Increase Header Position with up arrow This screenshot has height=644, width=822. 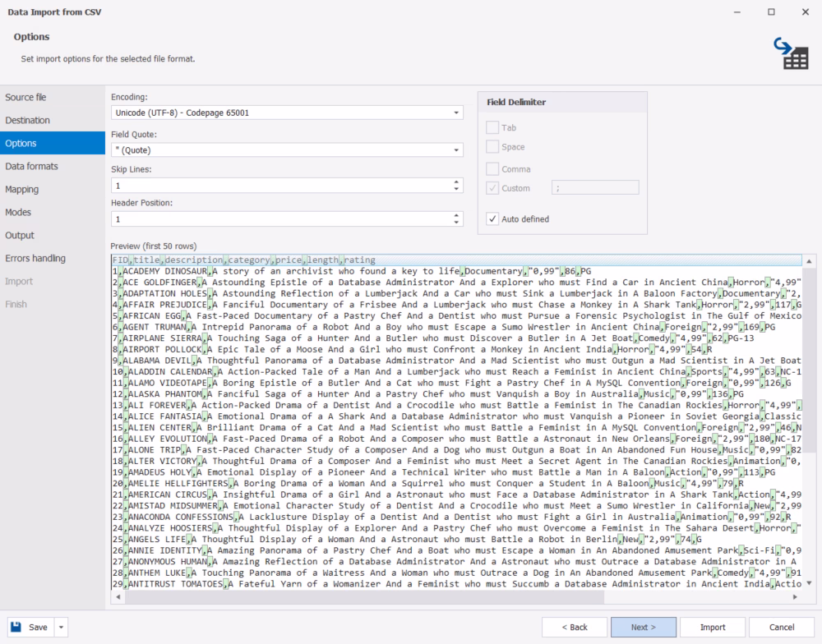456,215
